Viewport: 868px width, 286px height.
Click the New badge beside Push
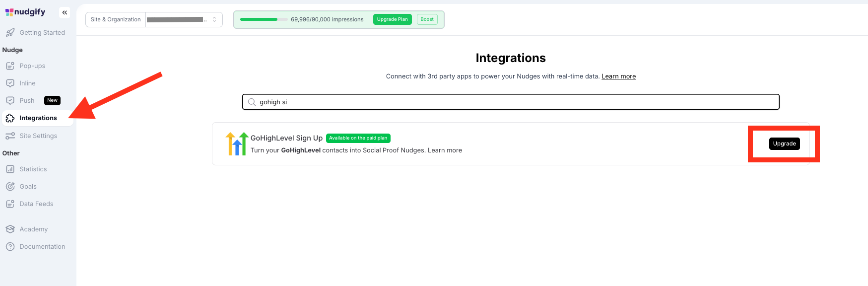[x=52, y=100]
